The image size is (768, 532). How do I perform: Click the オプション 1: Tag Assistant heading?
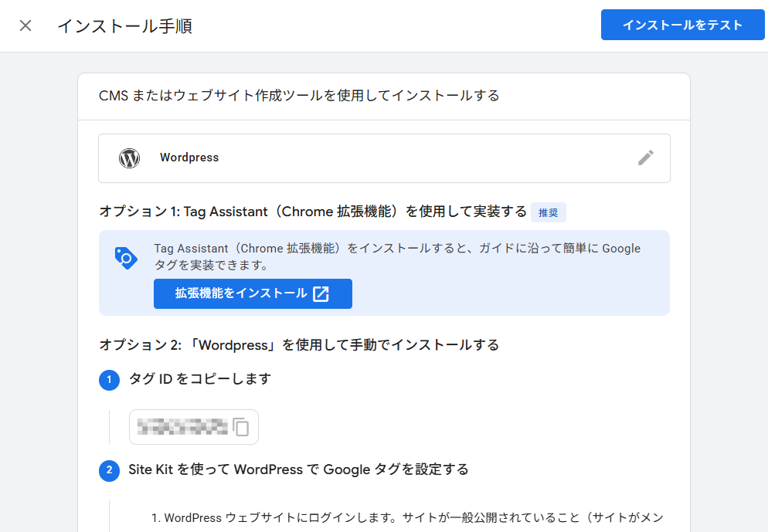pos(312,212)
